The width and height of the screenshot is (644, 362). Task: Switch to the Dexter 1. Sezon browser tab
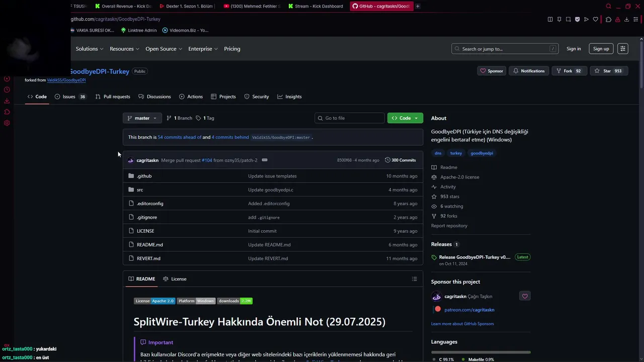(187, 6)
